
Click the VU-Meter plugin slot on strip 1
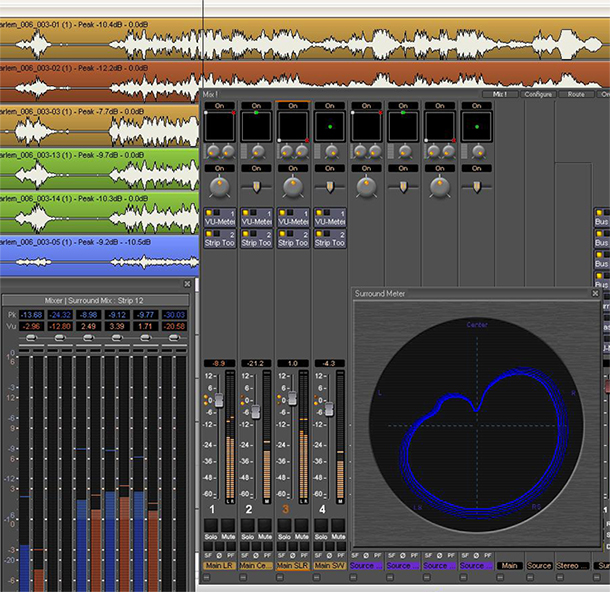[x=220, y=221]
